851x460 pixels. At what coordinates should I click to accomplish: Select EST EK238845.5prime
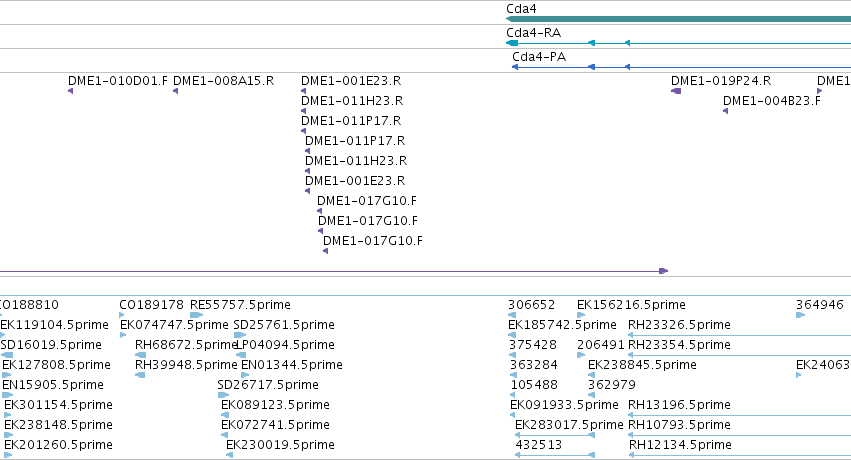click(642, 365)
